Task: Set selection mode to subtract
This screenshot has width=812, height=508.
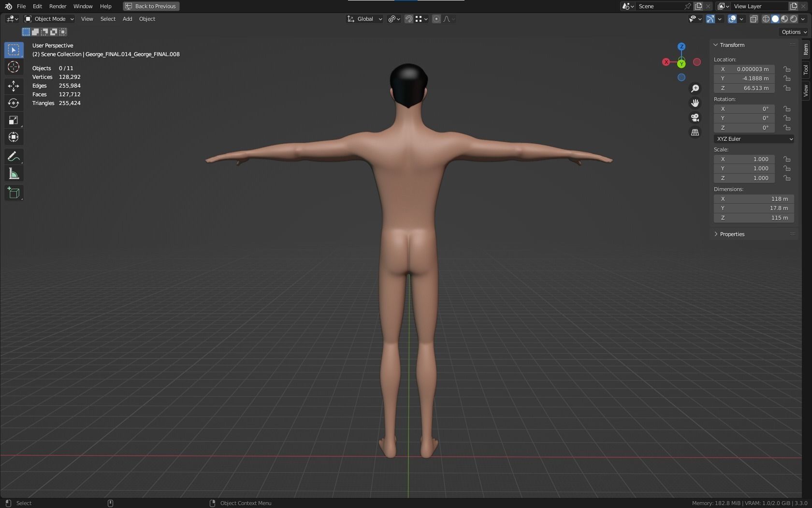Action: pos(44,32)
